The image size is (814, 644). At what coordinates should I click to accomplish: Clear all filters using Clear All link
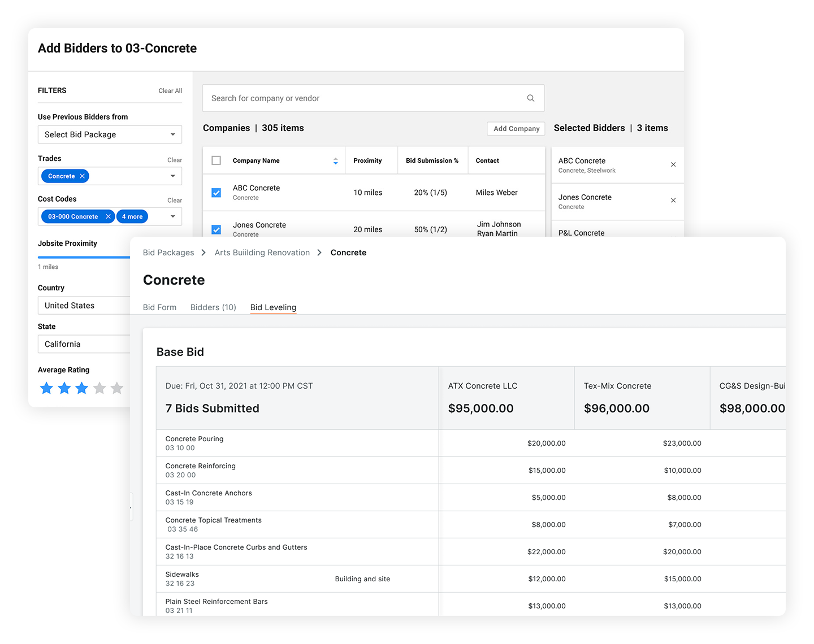pos(170,90)
